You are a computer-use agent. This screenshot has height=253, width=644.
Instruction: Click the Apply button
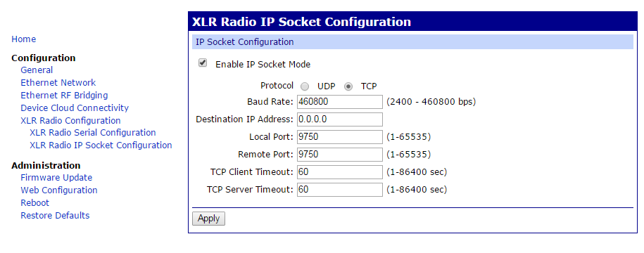tap(208, 219)
